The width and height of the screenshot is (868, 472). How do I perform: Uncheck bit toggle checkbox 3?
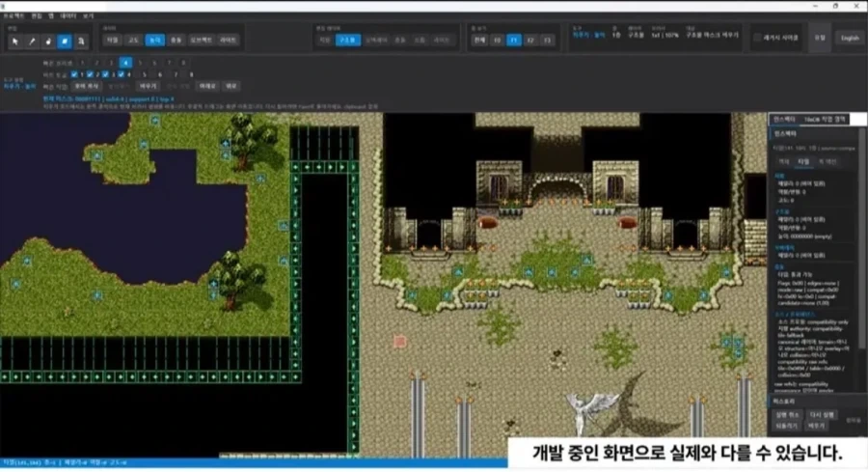tap(106, 74)
